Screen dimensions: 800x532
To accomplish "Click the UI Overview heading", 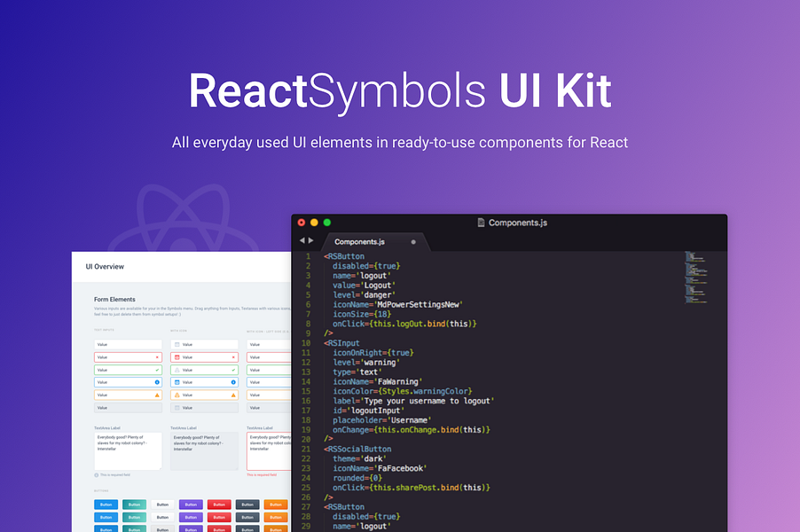I will pyautogui.click(x=105, y=267).
